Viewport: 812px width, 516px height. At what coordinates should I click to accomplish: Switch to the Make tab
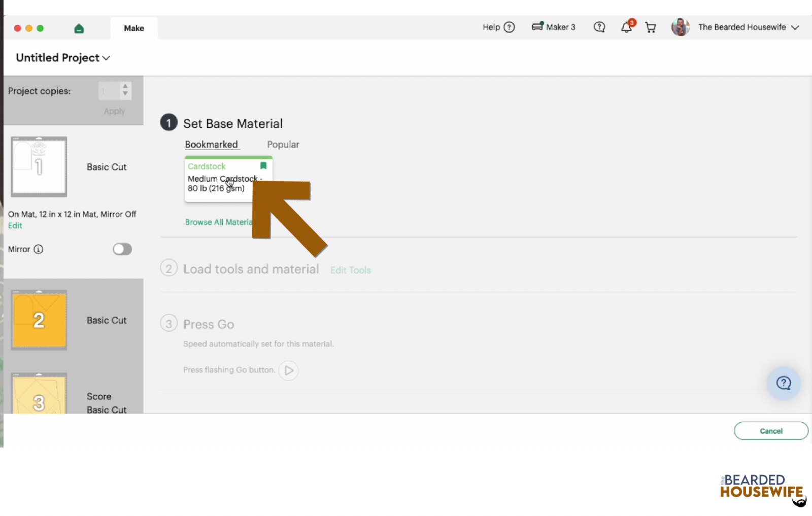coord(134,28)
